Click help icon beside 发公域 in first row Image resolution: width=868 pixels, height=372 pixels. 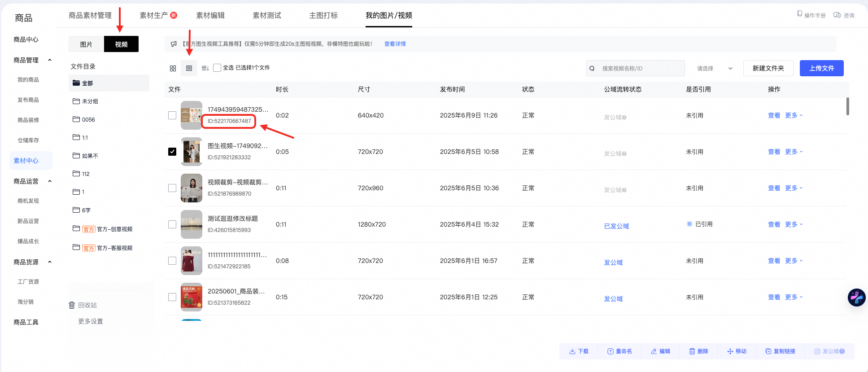(x=624, y=118)
